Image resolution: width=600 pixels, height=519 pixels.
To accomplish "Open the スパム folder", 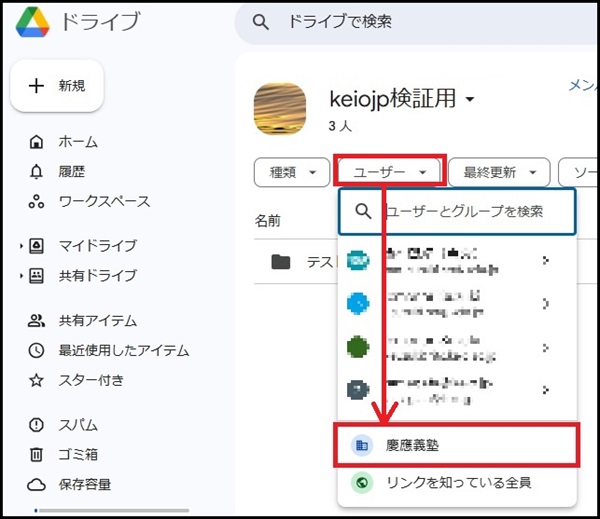I will 77,425.
